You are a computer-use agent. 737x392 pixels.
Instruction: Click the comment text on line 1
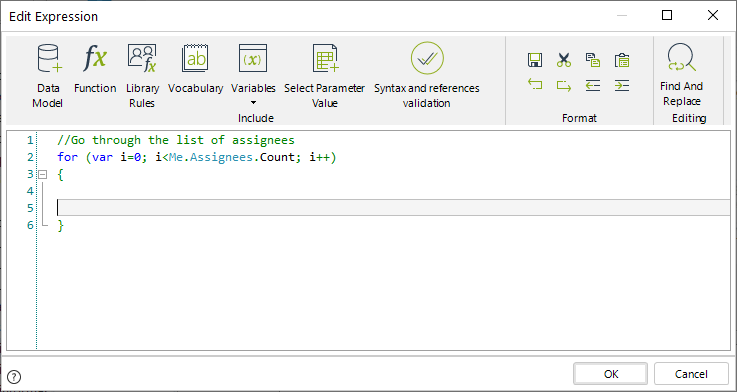(176, 140)
